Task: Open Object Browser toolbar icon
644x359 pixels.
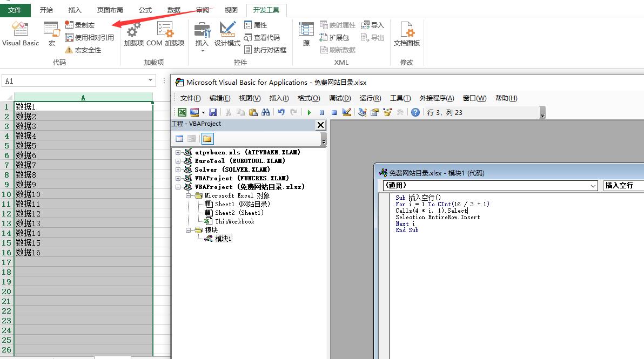Action: click(387, 112)
